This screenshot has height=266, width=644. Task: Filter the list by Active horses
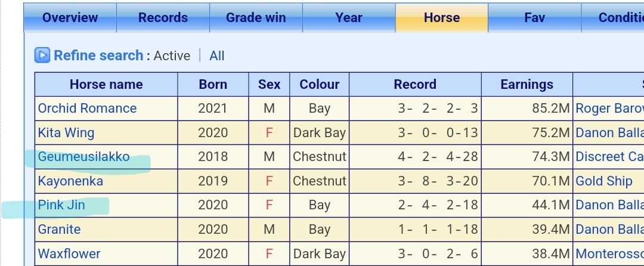[x=172, y=56]
